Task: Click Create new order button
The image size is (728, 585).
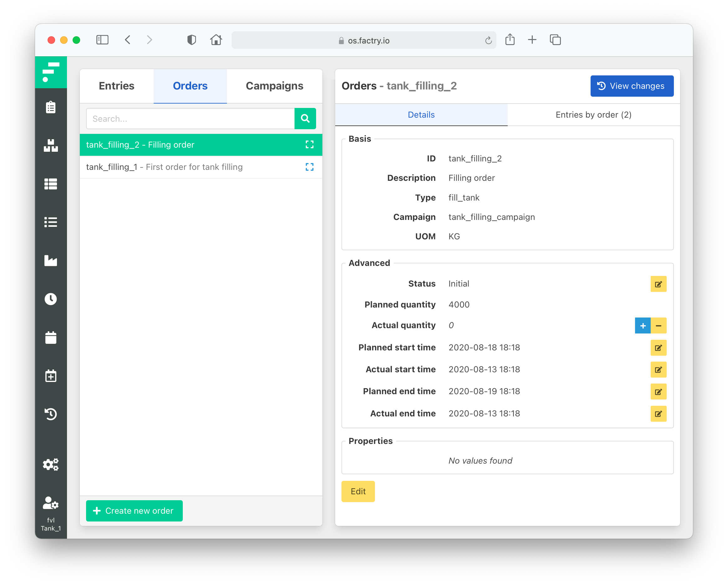Action: (x=134, y=511)
